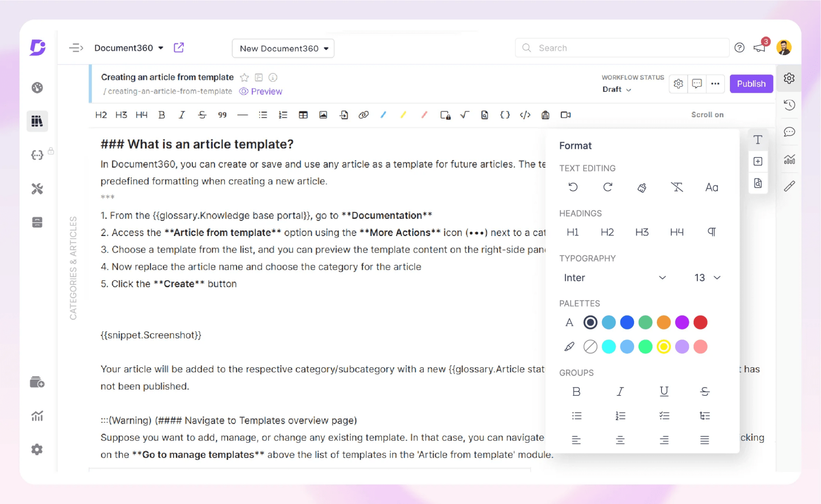Select the red text color swatch
The height and width of the screenshot is (504, 821).
click(700, 322)
